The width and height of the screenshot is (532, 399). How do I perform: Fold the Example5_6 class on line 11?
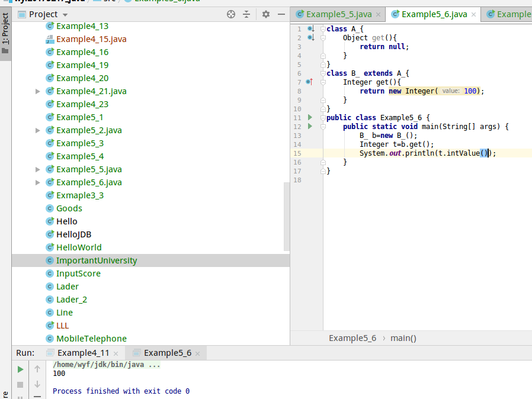coord(323,118)
